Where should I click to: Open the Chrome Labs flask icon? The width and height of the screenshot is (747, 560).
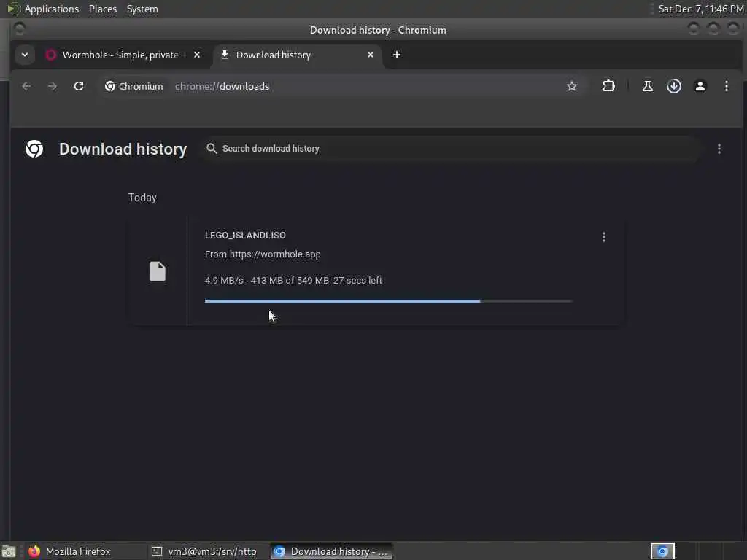648,86
